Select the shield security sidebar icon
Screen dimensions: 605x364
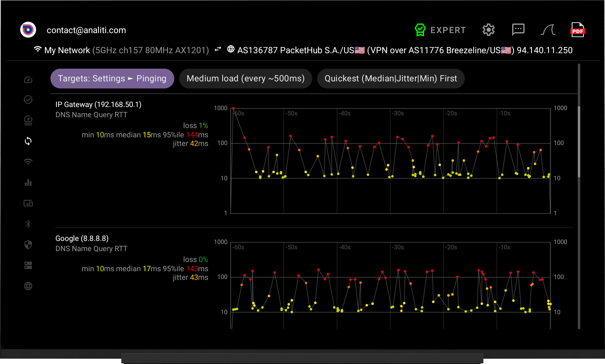pos(28,245)
